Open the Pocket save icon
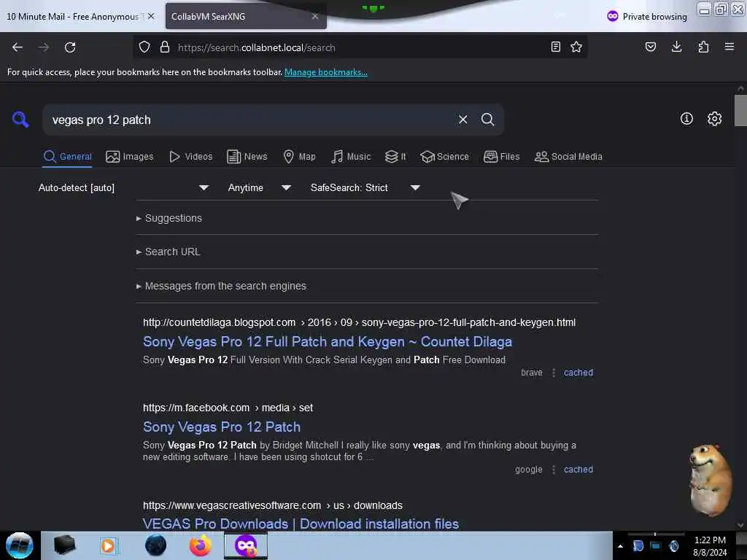747x560 pixels. point(651,47)
